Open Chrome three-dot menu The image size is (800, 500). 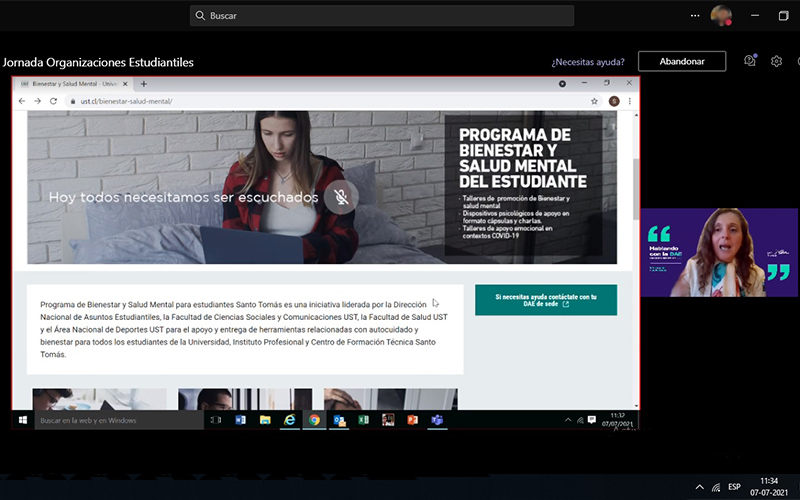point(630,101)
